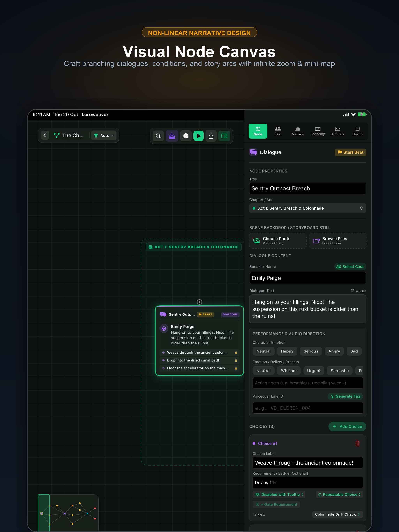399x532 pixels.
Task: Open the Colonnade Drift Check target dropdown
Action: coord(337,514)
